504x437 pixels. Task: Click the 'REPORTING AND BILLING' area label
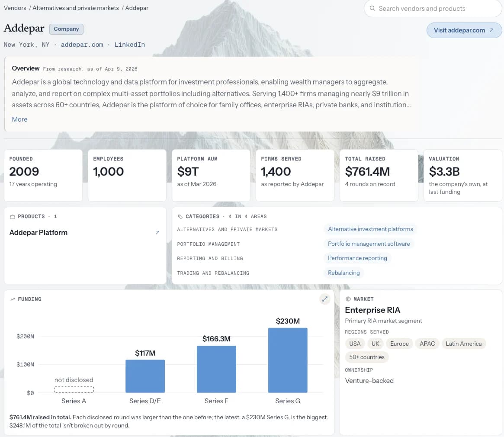210,259
